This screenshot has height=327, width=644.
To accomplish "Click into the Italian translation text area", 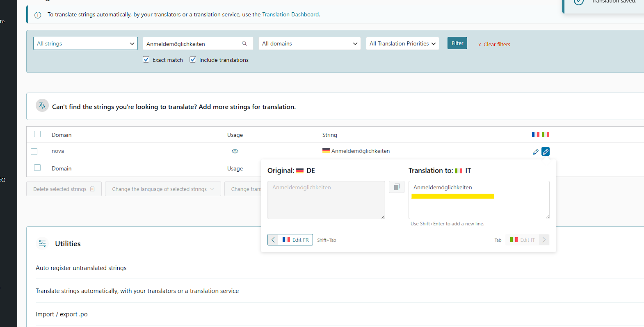I will coord(479,207).
